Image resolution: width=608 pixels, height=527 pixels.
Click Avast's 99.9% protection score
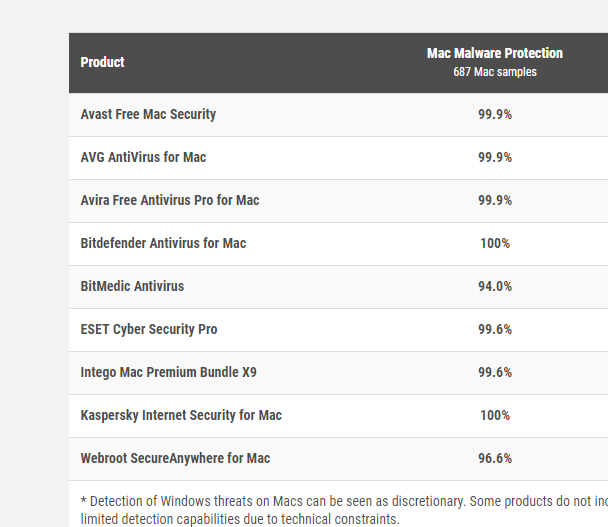(495, 114)
